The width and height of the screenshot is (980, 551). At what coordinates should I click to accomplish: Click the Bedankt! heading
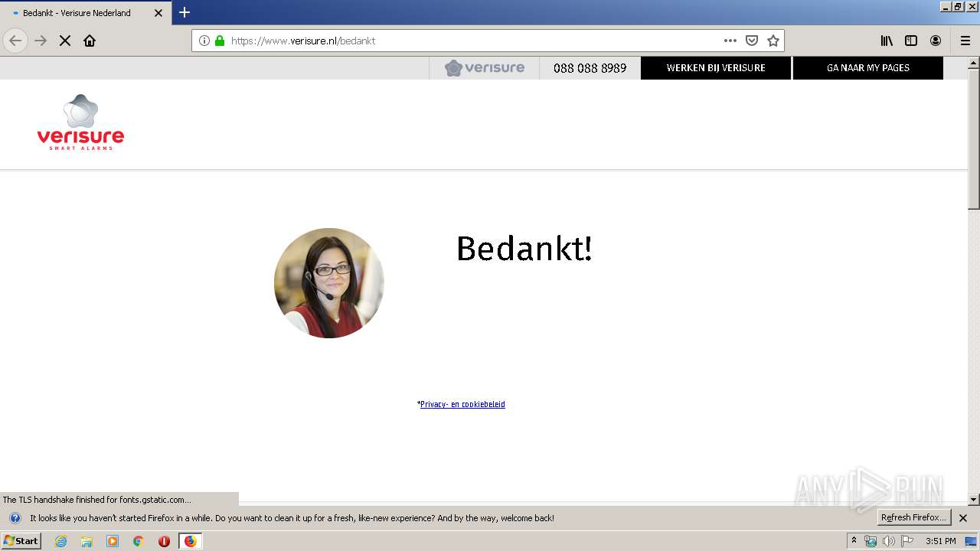524,249
